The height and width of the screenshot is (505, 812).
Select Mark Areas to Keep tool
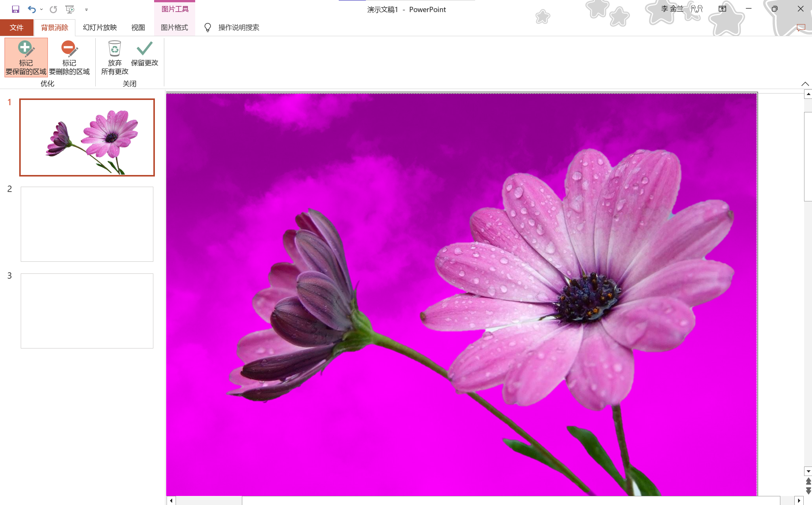[26, 57]
